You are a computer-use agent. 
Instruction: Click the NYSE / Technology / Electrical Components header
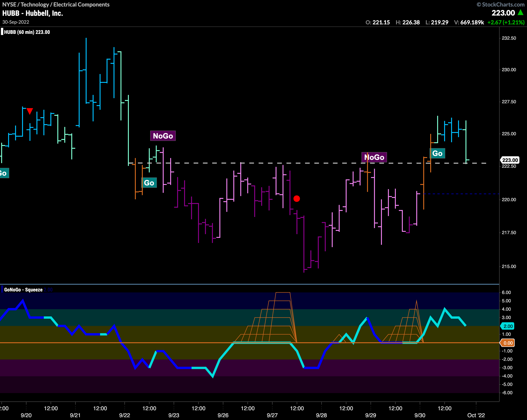(x=56, y=4)
